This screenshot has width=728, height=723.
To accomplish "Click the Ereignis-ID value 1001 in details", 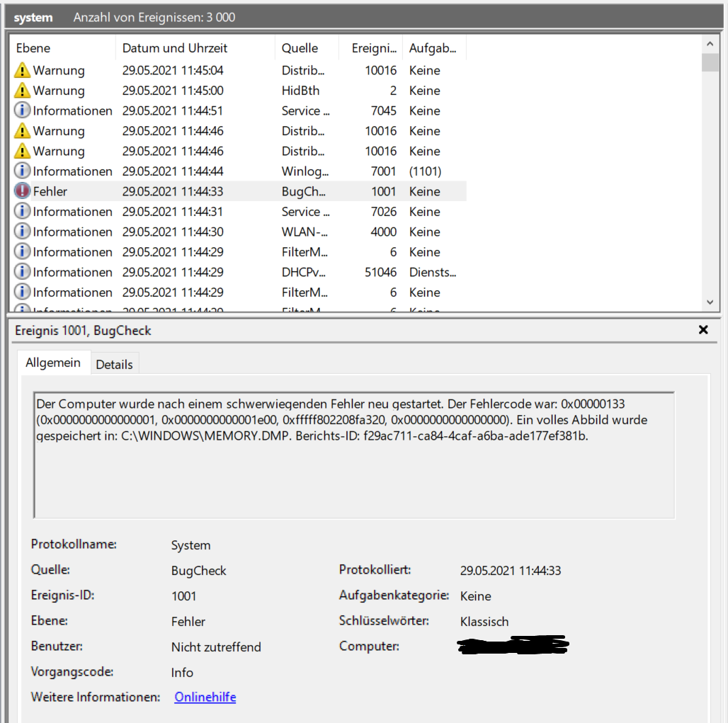I will [184, 596].
